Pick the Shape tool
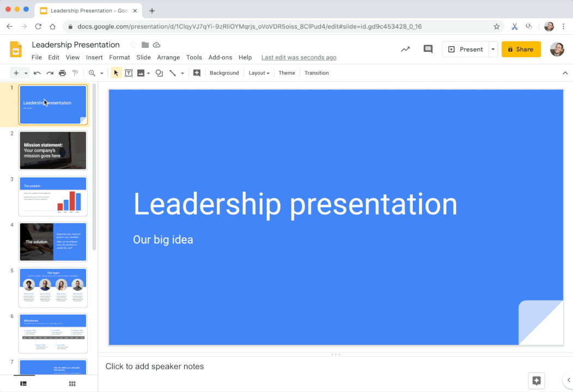The image size is (573, 392). [x=159, y=72]
